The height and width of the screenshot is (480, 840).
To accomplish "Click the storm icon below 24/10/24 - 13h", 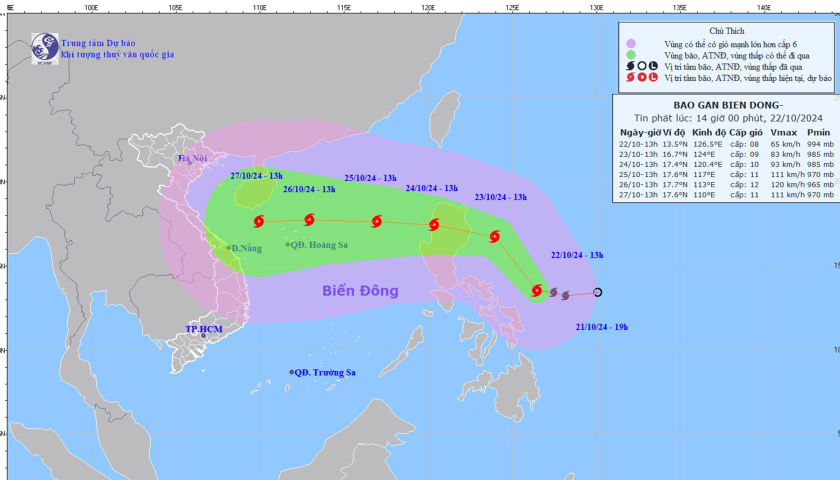I will point(435,225).
